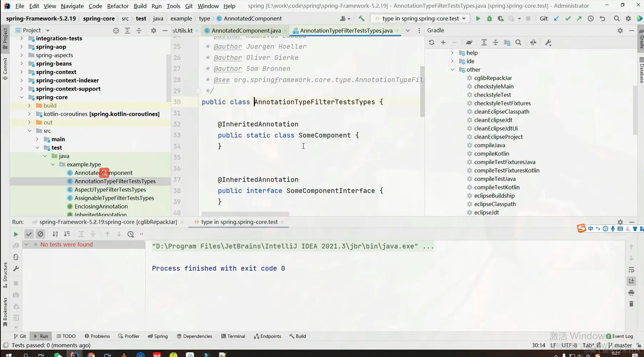Build project using the hammer icon
The width and height of the screenshot is (644, 357).
[362, 19]
